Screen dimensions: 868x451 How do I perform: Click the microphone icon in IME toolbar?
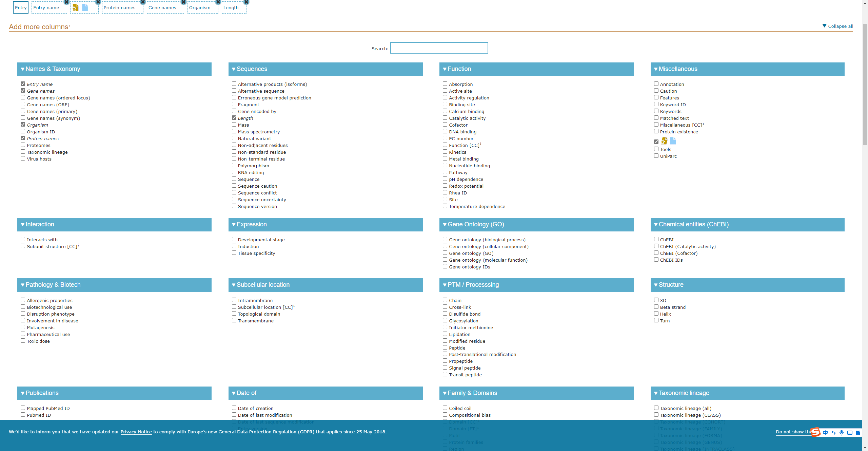(842, 432)
